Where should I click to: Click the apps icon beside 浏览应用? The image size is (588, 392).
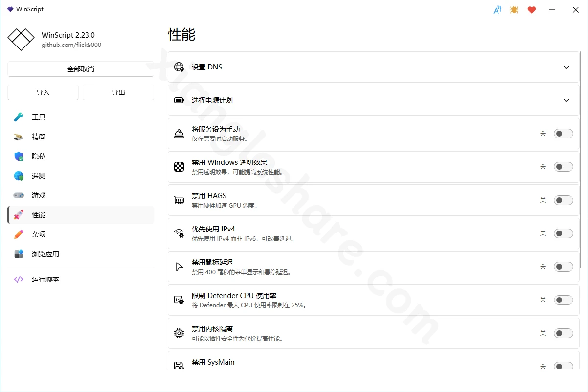tap(19, 254)
